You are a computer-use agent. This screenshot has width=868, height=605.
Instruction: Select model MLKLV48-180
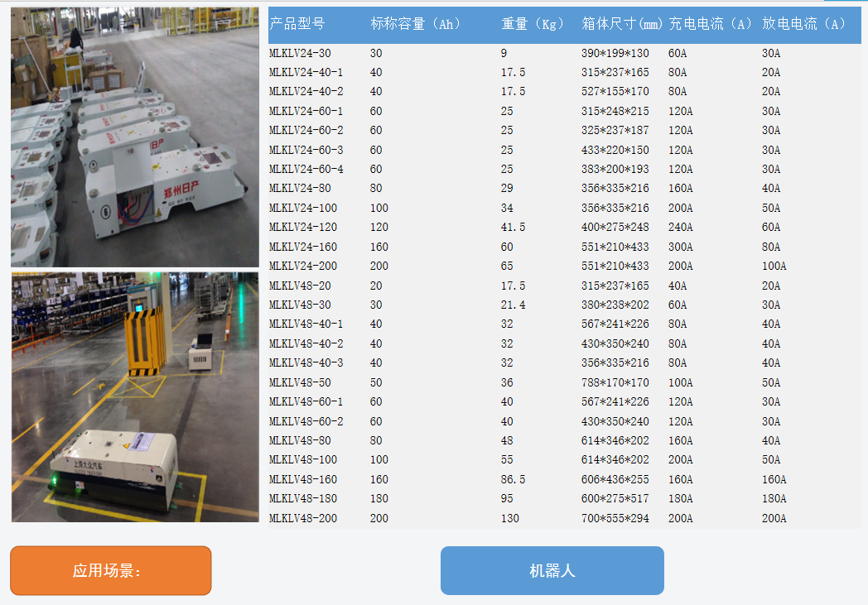coord(303,498)
